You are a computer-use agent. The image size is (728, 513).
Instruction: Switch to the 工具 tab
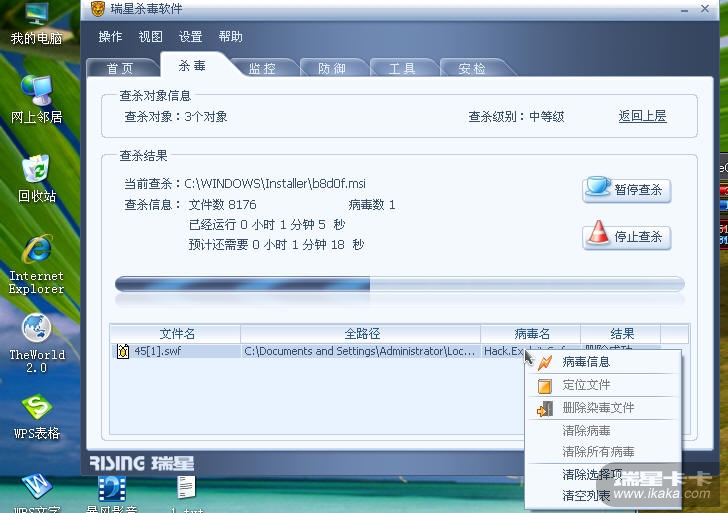[x=402, y=68]
